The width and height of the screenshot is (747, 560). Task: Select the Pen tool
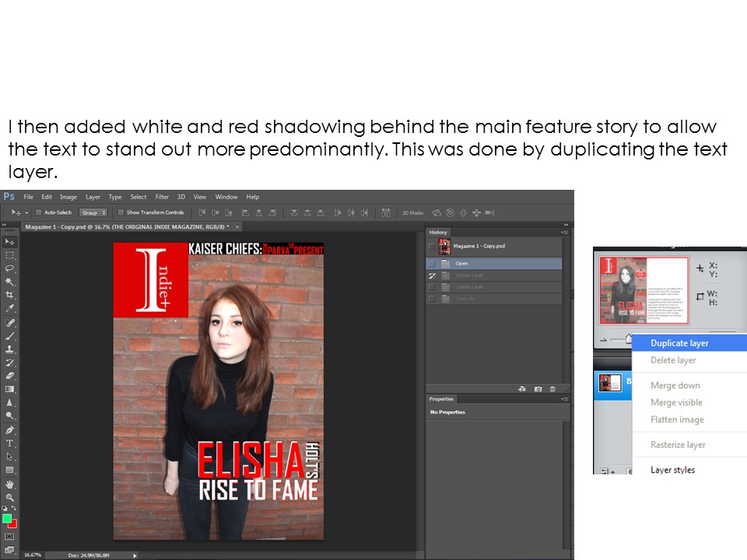pos(9,430)
